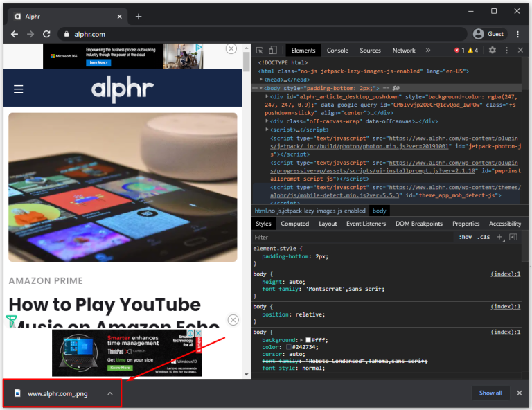
Task: Open (index):1 source for background rule
Action: (505, 332)
